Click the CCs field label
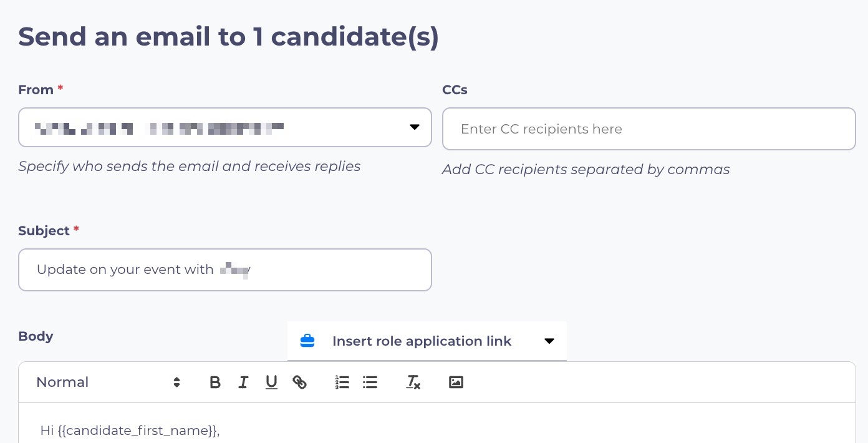 tap(455, 90)
